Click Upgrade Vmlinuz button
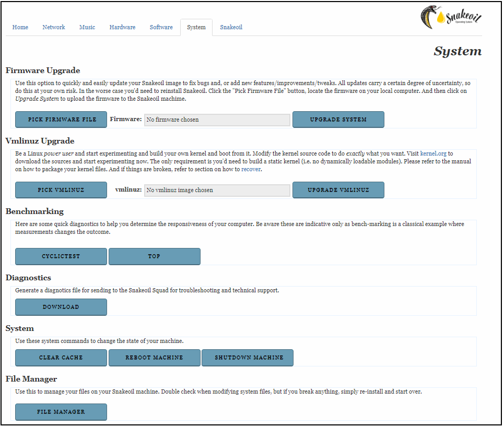 pos(338,190)
